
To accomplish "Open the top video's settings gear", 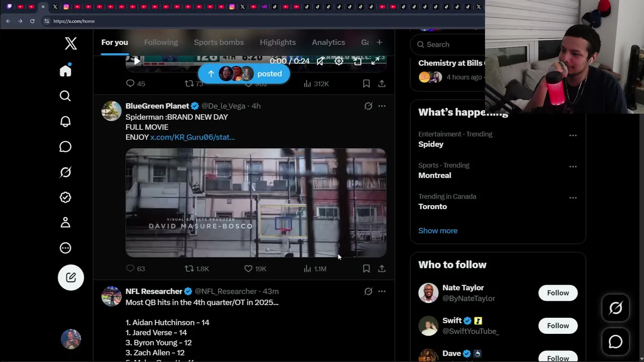I will pyautogui.click(x=339, y=61).
